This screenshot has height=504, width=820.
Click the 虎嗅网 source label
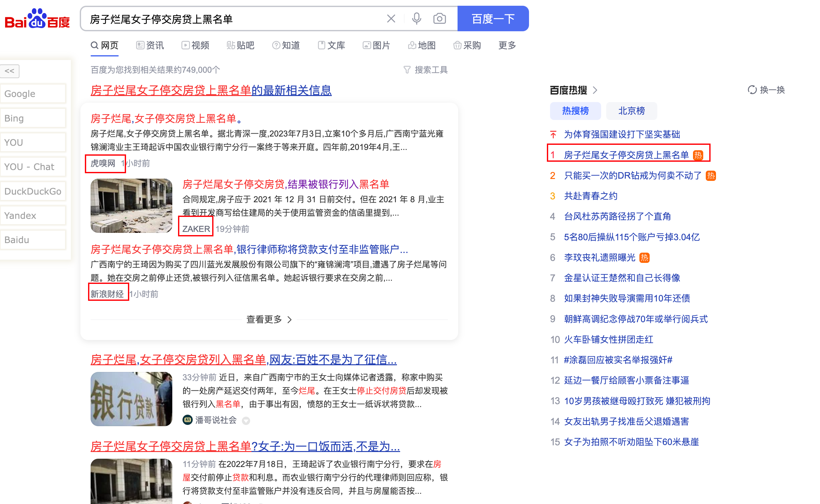(103, 163)
